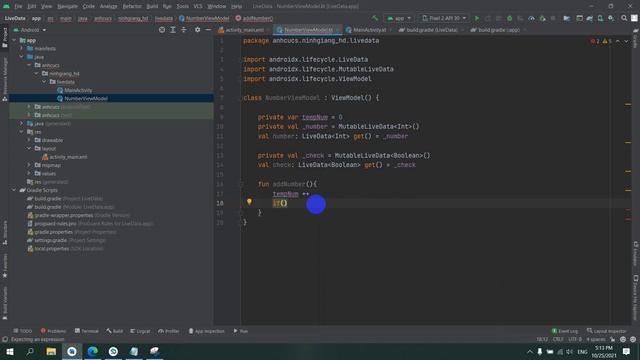Open the Pixel 2 API 30 device dropdown

coord(444,18)
